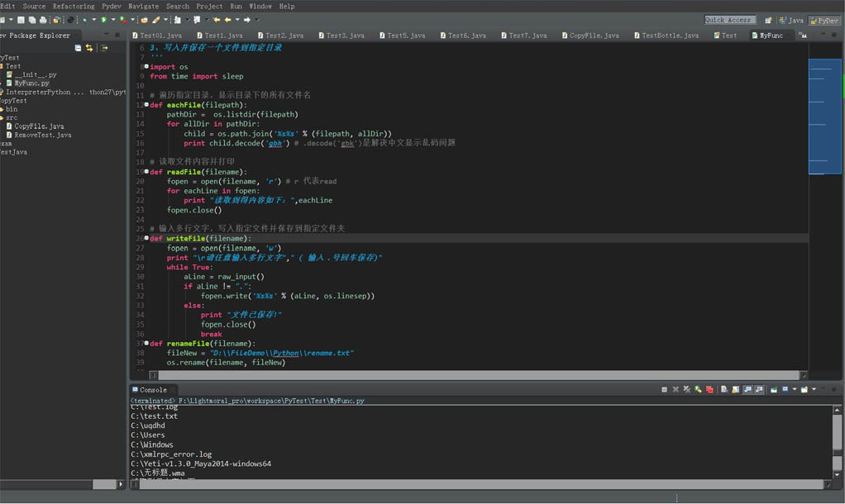Toggle show console on standard error change
The image size is (845, 504).
[x=759, y=389]
